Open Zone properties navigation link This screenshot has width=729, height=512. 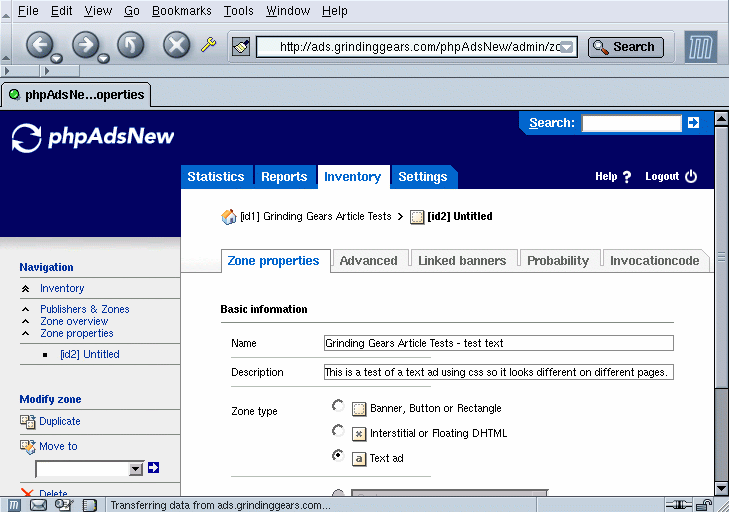click(x=77, y=333)
